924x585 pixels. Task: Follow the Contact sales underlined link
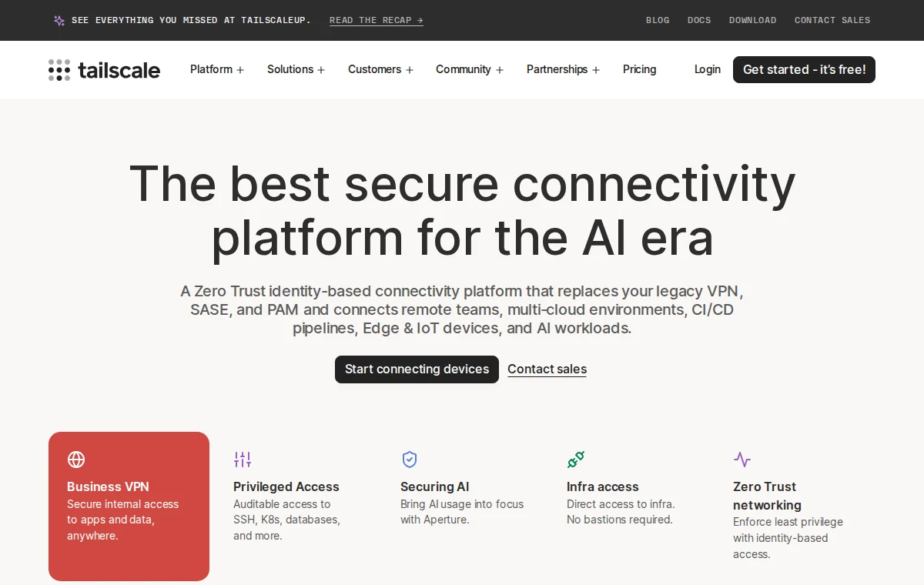(547, 369)
